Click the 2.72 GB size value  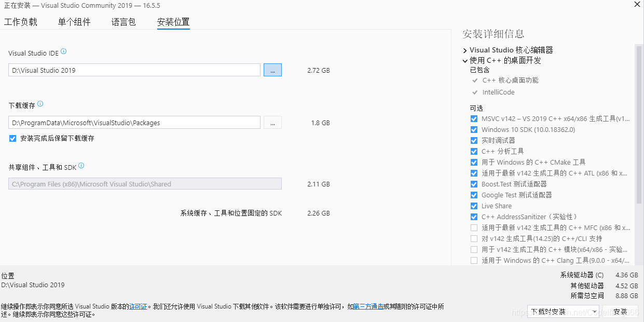(x=319, y=71)
